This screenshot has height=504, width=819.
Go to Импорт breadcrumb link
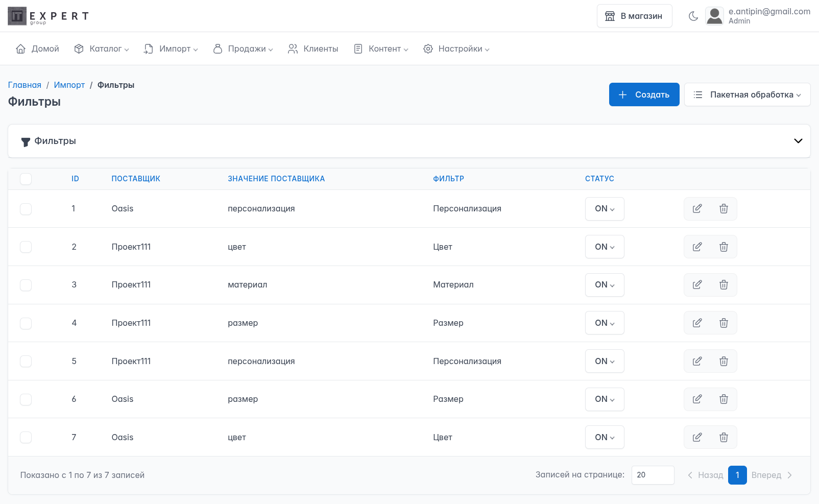click(x=69, y=85)
